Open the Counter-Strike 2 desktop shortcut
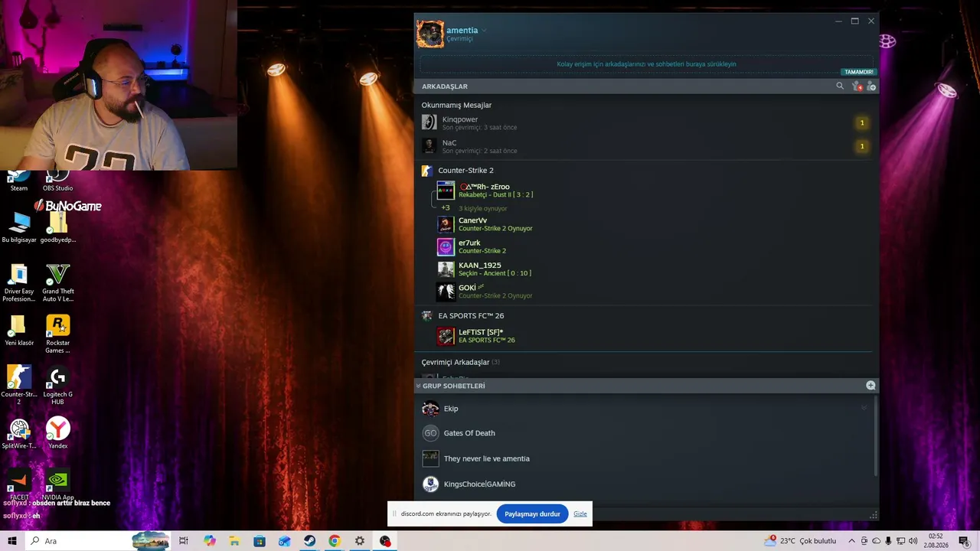This screenshot has height=551, width=980. pos(19,385)
